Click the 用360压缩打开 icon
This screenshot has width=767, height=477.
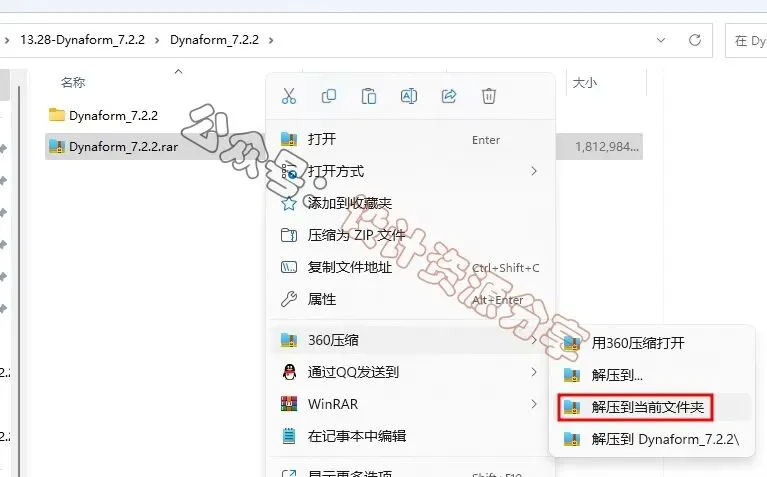coord(571,343)
